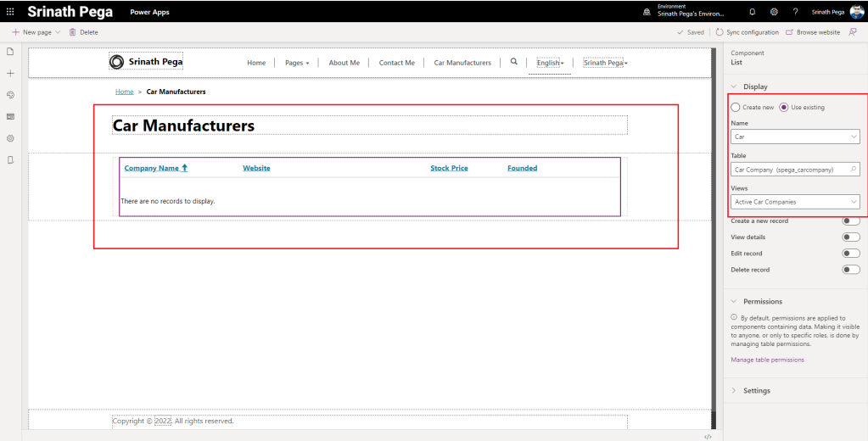The image size is (868, 441).
Task: Expand the Settings section
Action: tap(756, 391)
